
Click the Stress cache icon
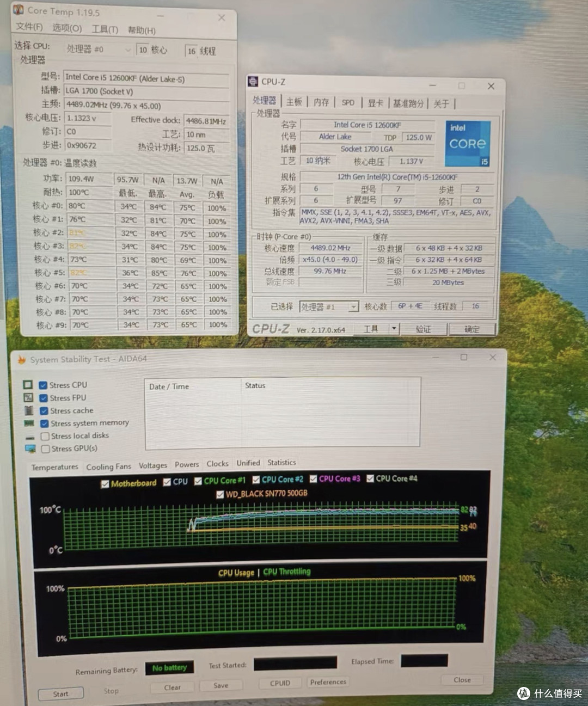pos(29,410)
